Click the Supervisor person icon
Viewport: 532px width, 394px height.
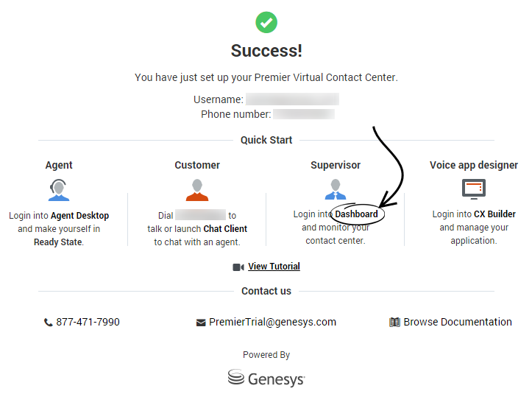[x=336, y=190]
